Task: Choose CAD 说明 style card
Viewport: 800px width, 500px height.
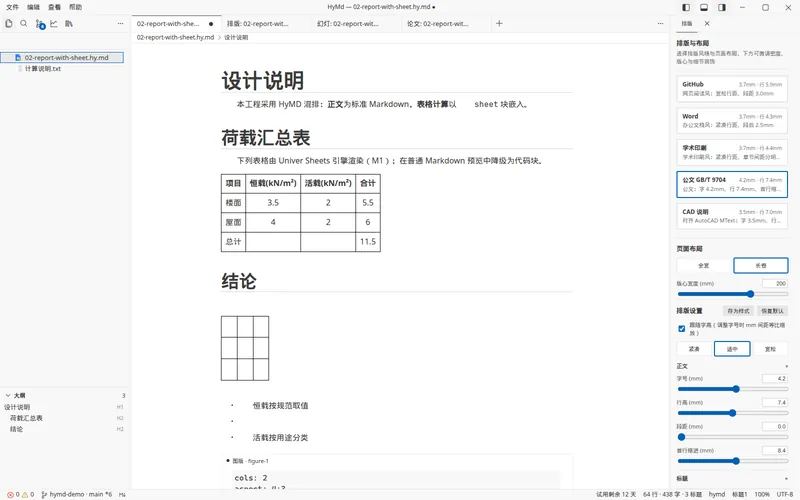Action: tap(732, 216)
